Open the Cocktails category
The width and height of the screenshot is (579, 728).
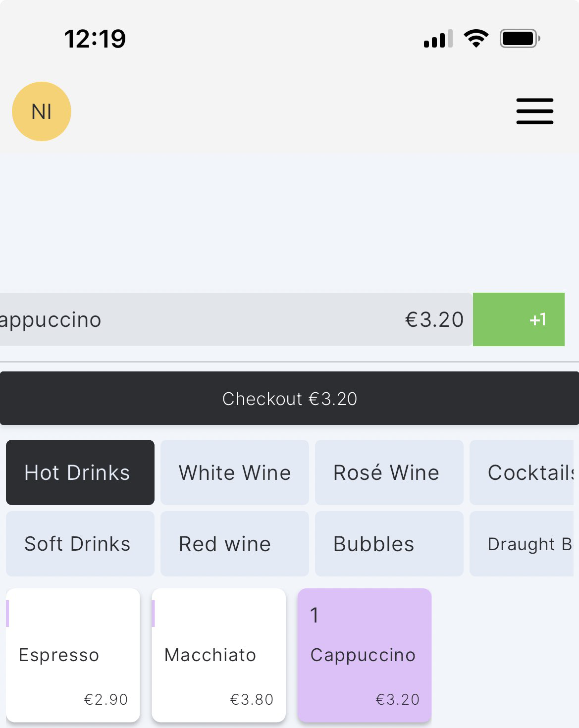tap(523, 472)
